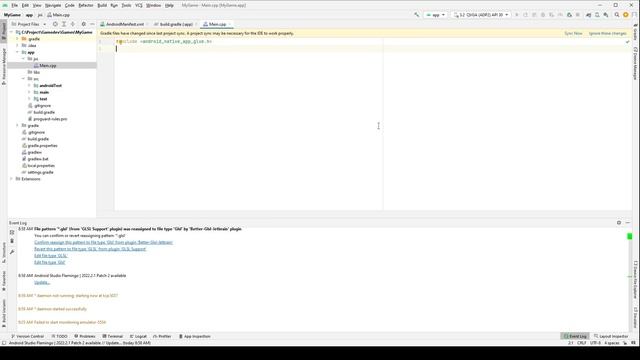Open the Refactor menu
The height and width of the screenshot is (360, 640).
tap(86, 5)
